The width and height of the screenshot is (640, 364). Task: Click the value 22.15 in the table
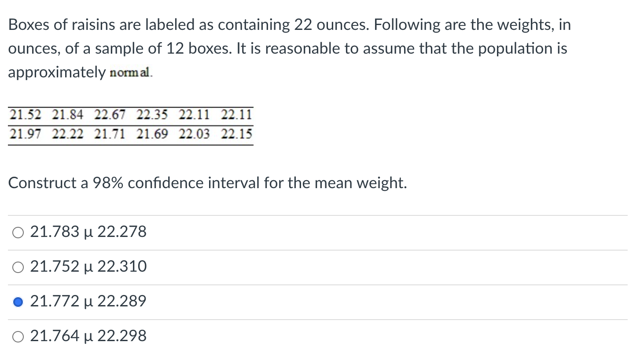click(x=238, y=134)
